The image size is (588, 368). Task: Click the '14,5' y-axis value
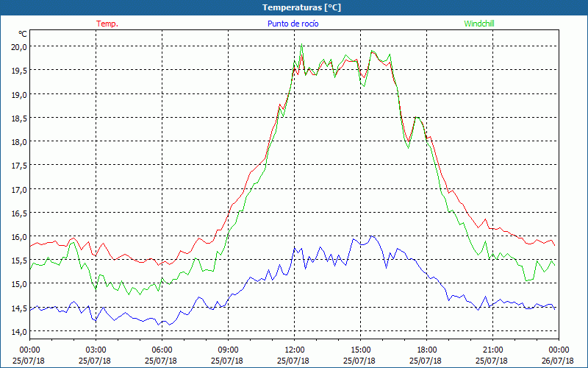pyautogui.click(x=19, y=308)
